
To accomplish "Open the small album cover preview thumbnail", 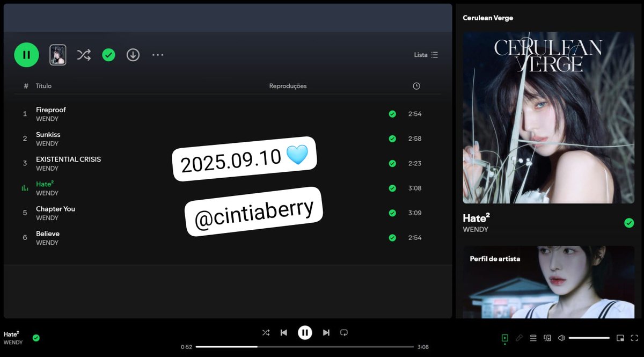I will pos(58,55).
